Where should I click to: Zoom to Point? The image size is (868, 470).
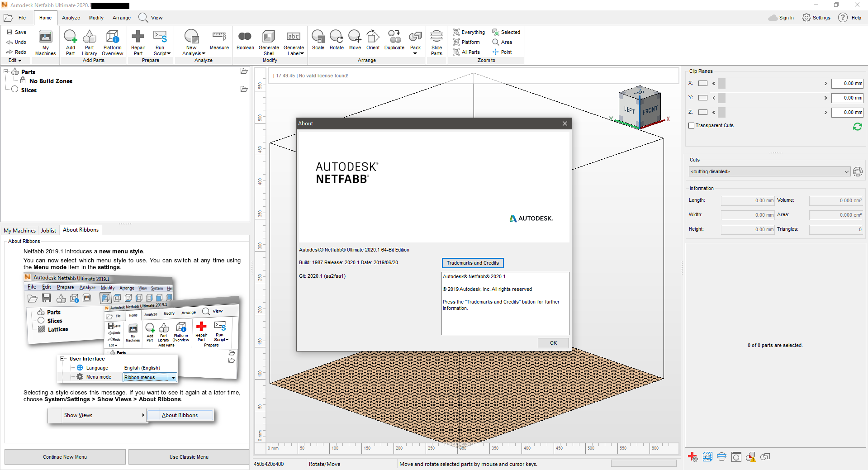click(x=502, y=52)
